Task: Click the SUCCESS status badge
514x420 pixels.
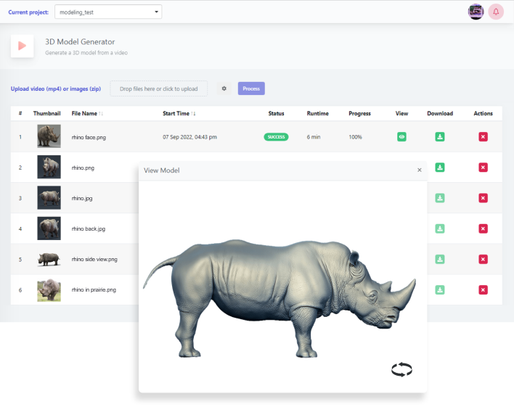Action: (276, 136)
